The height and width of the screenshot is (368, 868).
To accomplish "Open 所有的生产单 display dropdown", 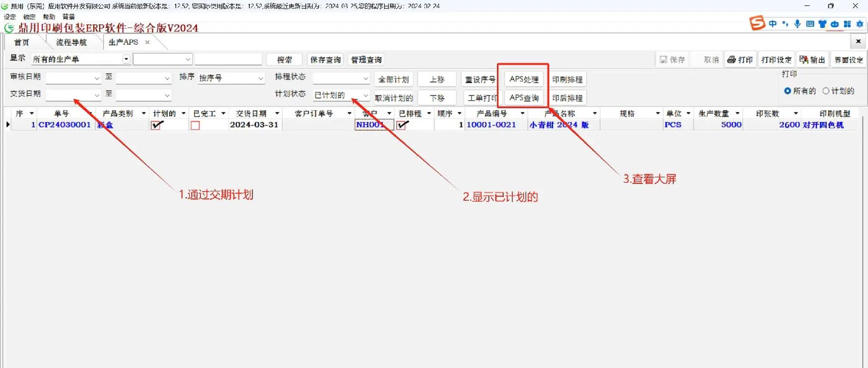I will [126, 59].
